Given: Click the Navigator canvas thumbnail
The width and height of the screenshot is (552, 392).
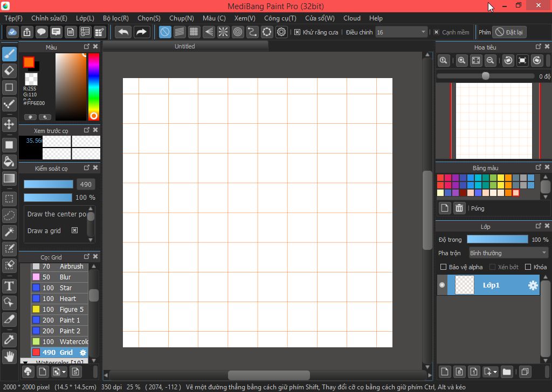Looking at the screenshot, I should point(494,121).
